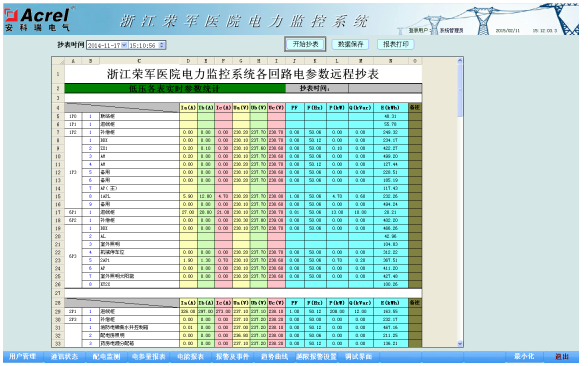Open the 电能报表 menu item
The width and height of the screenshot is (588, 366).
(x=190, y=357)
